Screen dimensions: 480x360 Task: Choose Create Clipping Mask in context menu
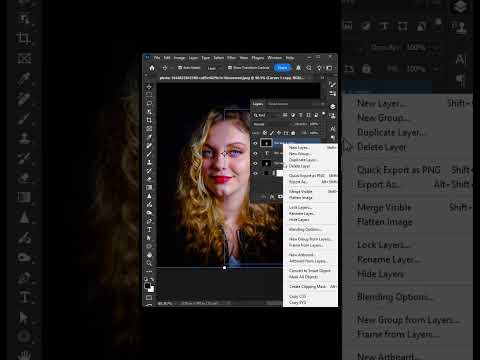307,286
